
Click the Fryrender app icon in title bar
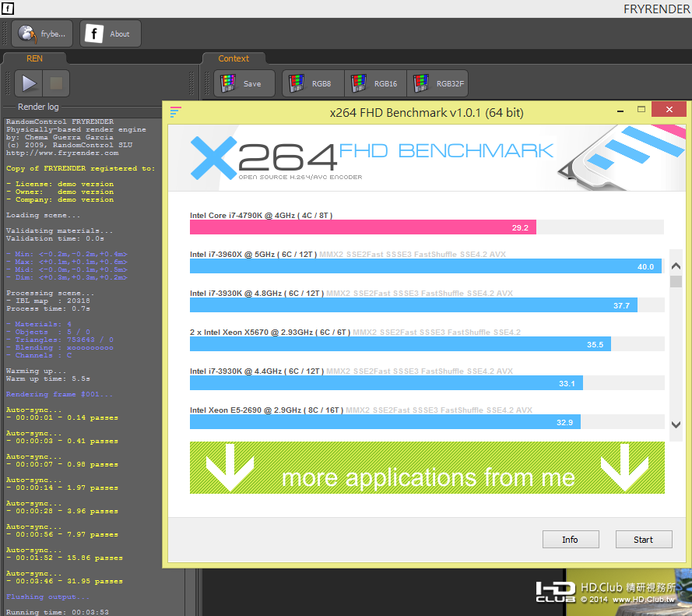(8, 8)
